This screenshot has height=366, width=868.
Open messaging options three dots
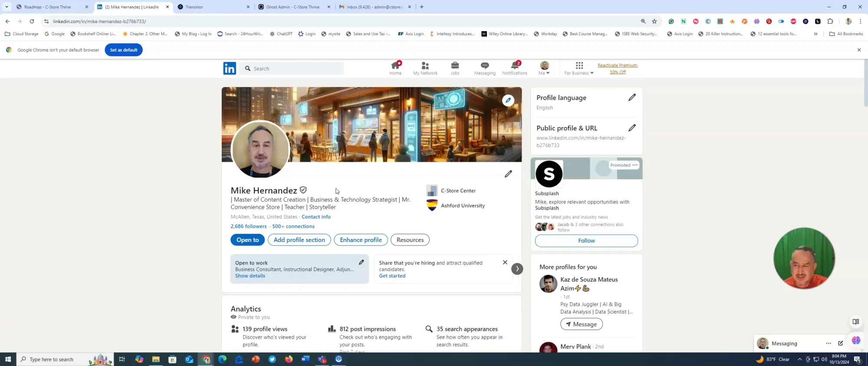tap(828, 343)
